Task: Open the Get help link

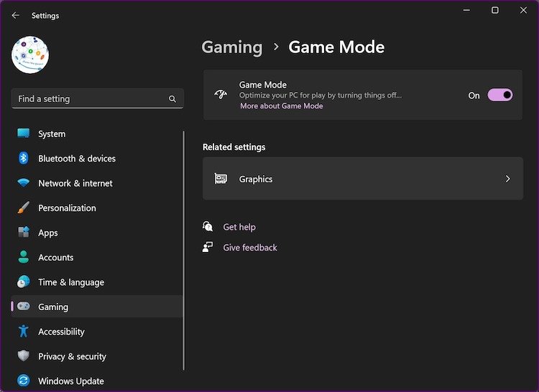Action: click(239, 227)
